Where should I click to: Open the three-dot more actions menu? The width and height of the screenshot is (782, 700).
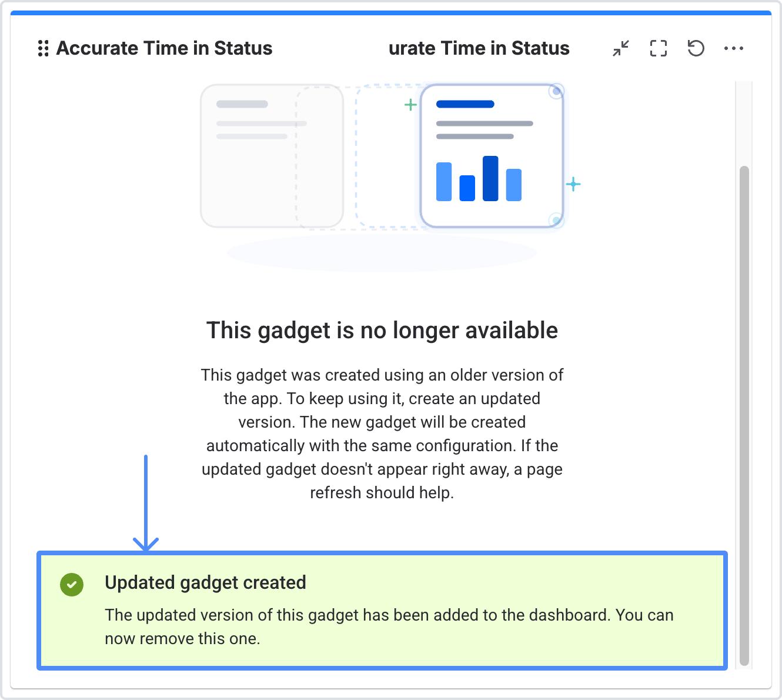click(734, 48)
